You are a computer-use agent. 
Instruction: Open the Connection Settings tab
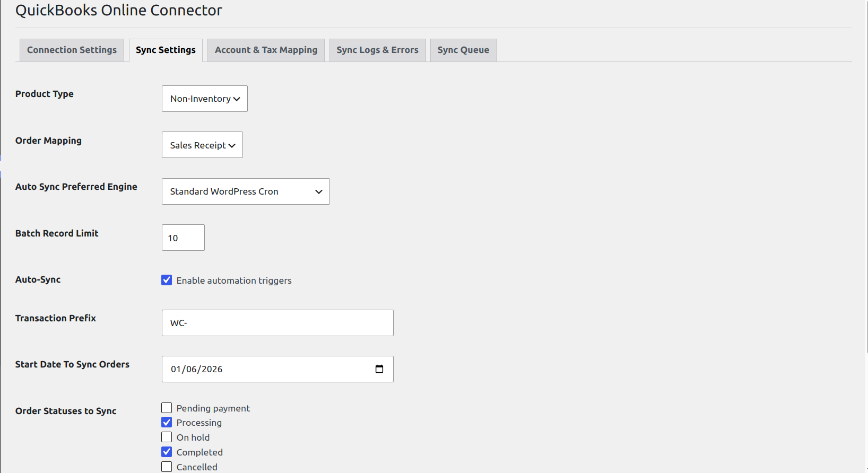(x=72, y=50)
